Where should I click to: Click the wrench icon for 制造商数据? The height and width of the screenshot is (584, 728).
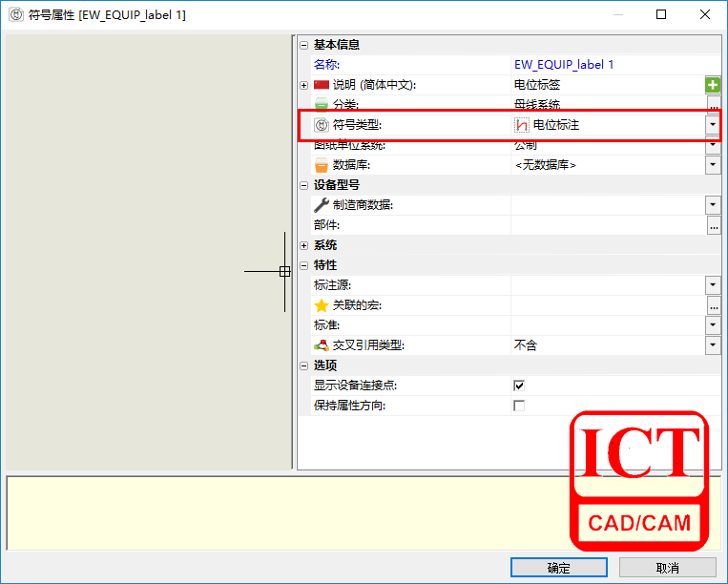[x=322, y=205]
